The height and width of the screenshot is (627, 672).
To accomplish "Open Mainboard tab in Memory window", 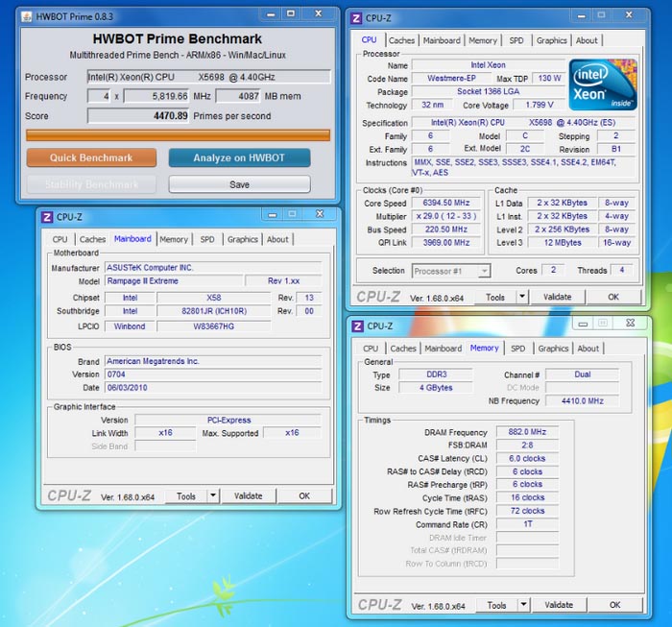I will (444, 349).
